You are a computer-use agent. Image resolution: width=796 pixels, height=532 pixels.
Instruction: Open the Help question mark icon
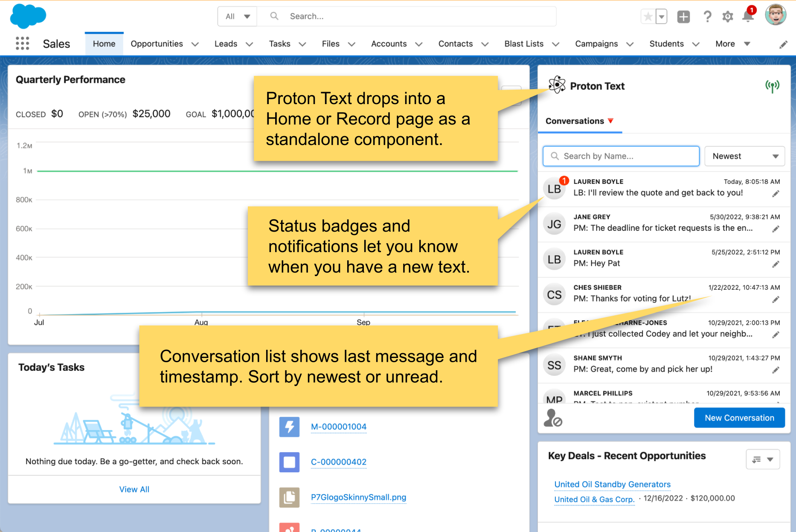pyautogui.click(x=707, y=16)
